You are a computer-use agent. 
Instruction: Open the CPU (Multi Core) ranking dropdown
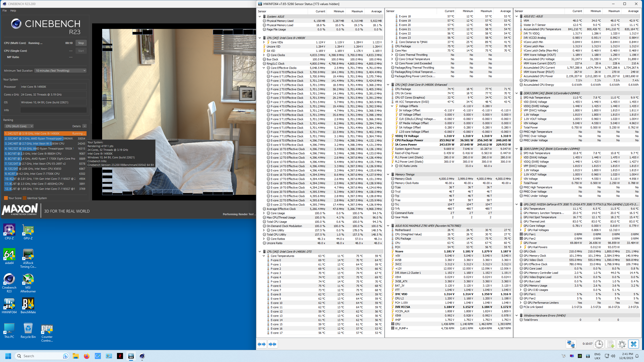[19, 126]
